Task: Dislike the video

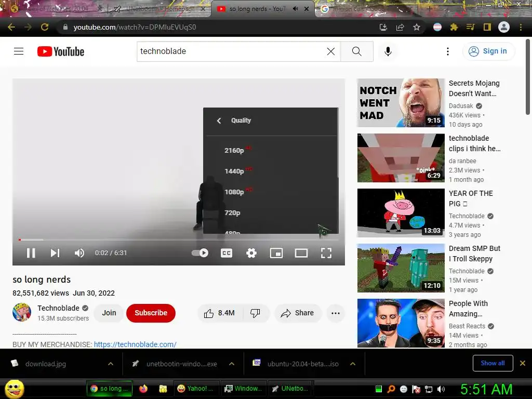Action: coord(255,313)
